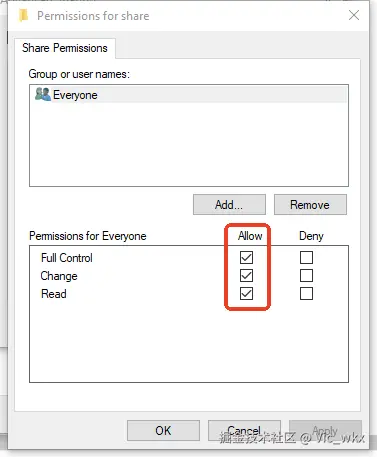Check Deny for Read permission

point(306,294)
